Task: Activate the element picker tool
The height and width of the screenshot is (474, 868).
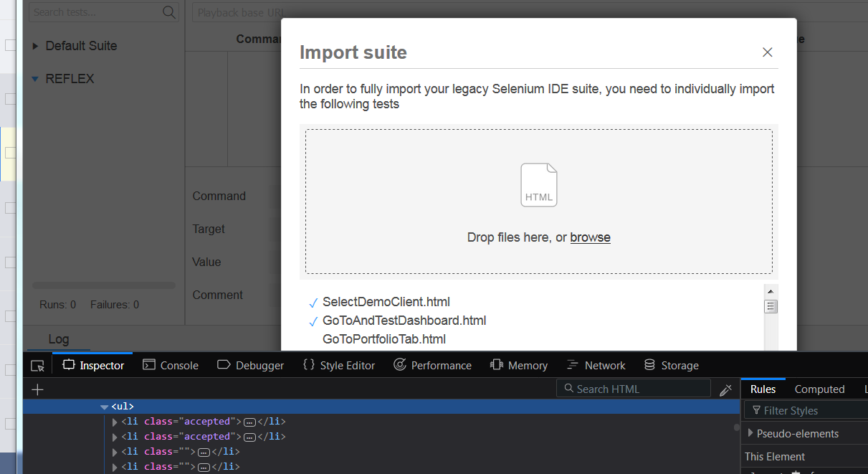Action: tap(37, 365)
